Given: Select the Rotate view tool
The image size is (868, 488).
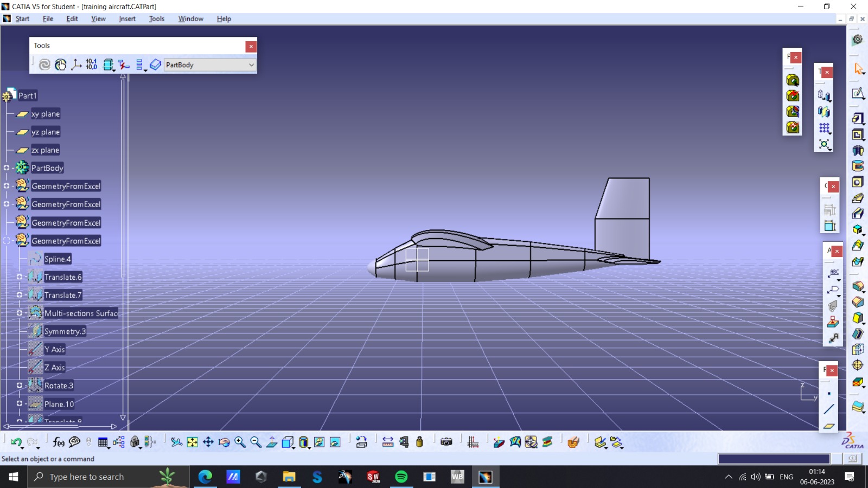Looking at the screenshot, I should point(224,442).
